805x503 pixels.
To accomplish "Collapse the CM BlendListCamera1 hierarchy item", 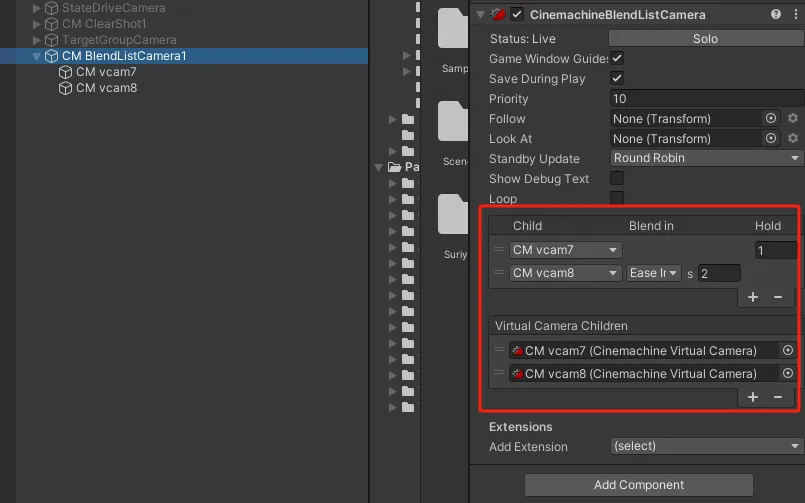I will coord(36,56).
